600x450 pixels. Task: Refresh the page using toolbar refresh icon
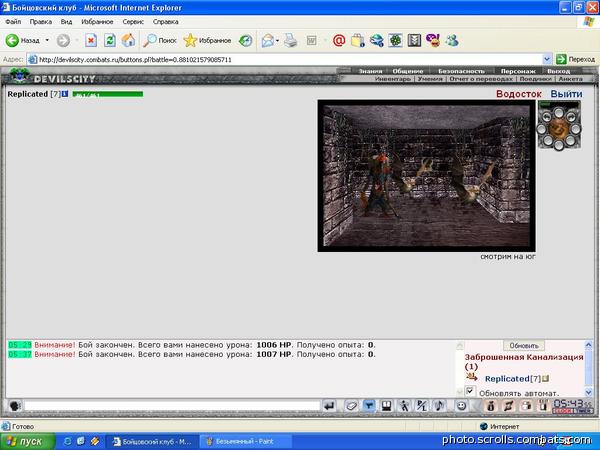point(110,41)
